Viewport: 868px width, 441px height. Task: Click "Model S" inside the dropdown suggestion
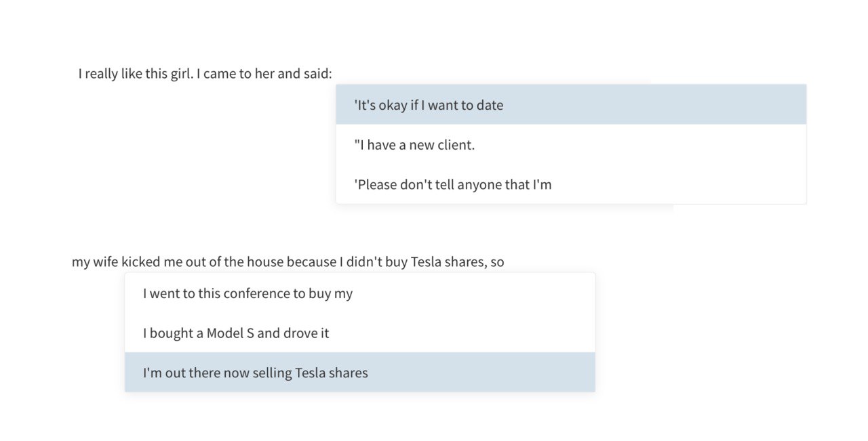(x=230, y=333)
